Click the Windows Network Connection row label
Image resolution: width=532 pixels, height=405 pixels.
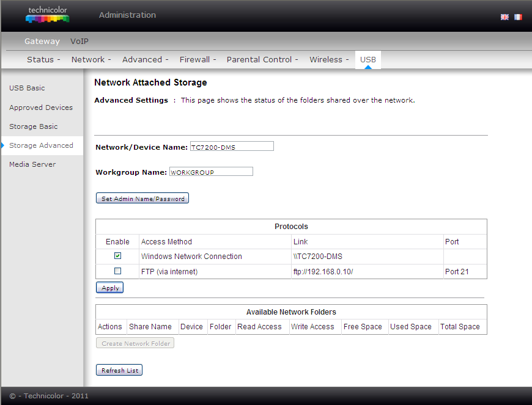191,257
